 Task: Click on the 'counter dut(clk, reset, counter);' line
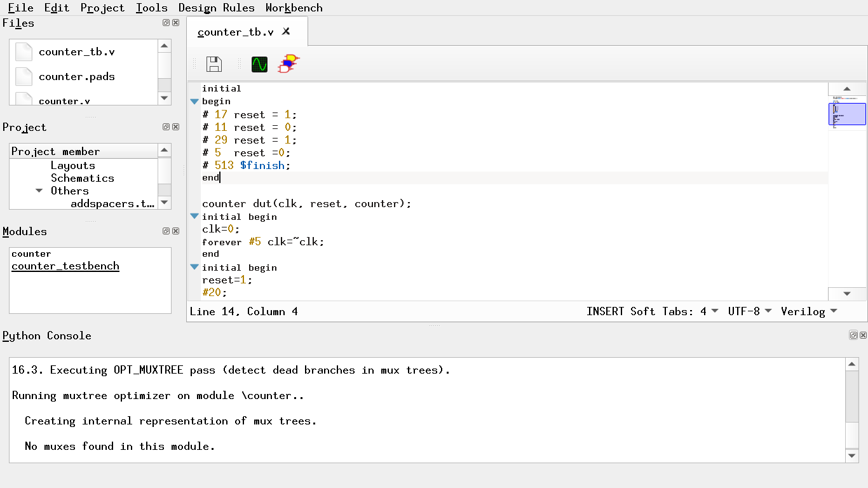pyautogui.click(x=307, y=204)
